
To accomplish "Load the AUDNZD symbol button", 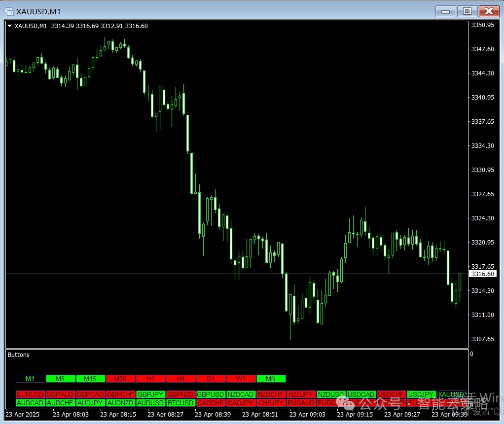I will (120, 403).
